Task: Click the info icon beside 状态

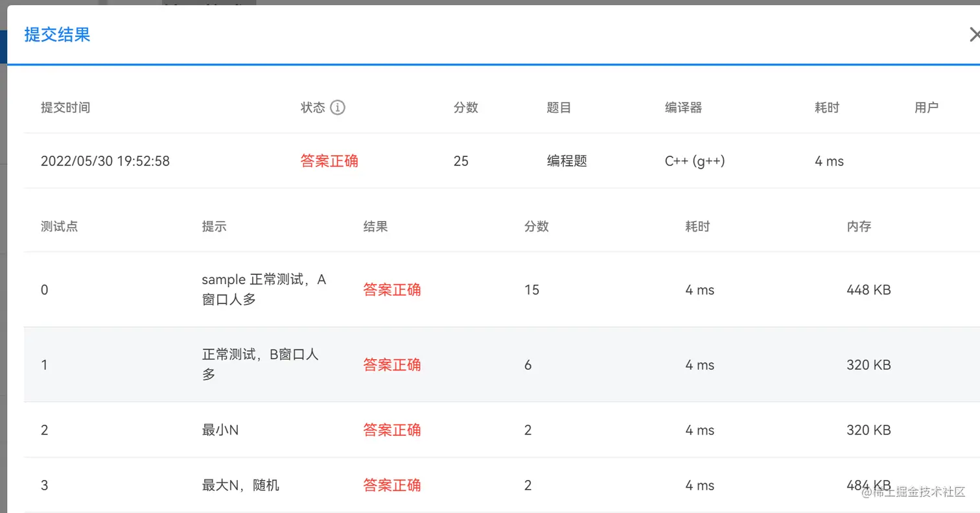Action: coord(337,108)
